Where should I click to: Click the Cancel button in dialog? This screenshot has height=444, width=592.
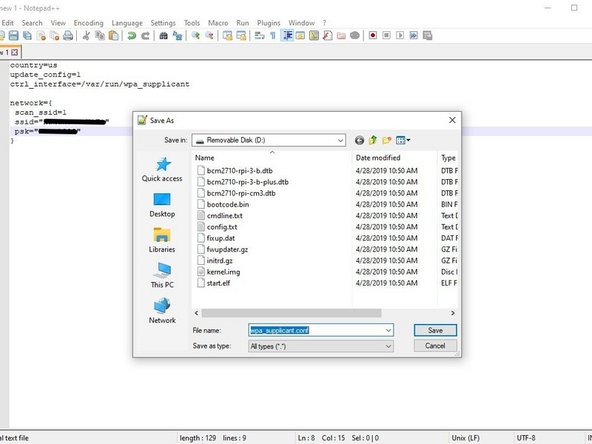[x=435, y=346]
